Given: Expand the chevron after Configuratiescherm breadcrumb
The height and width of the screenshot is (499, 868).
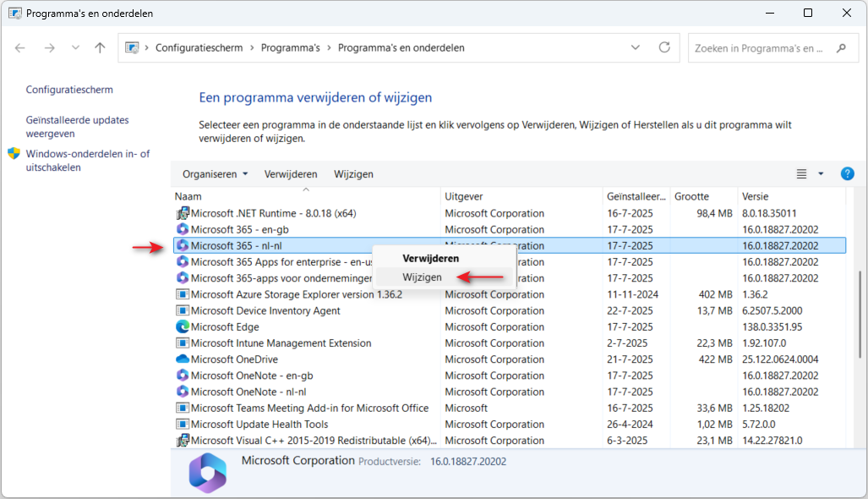Looking at the screenshot, I should tap(252, 47).
